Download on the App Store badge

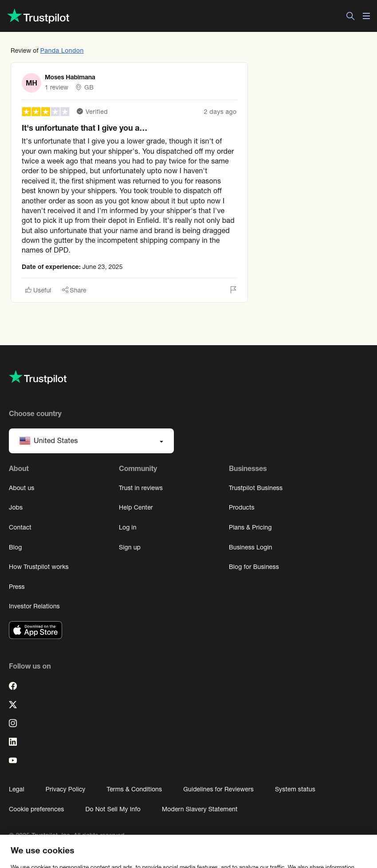pos(35,630)
